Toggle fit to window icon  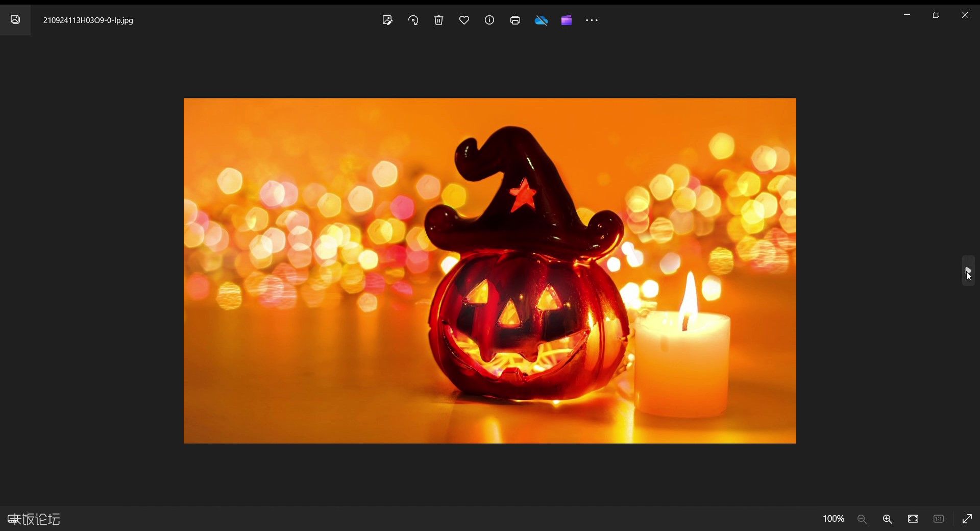[913, 519]
